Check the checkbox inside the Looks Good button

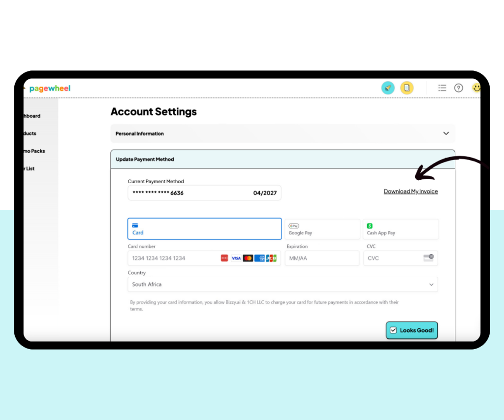pos(393,330)
